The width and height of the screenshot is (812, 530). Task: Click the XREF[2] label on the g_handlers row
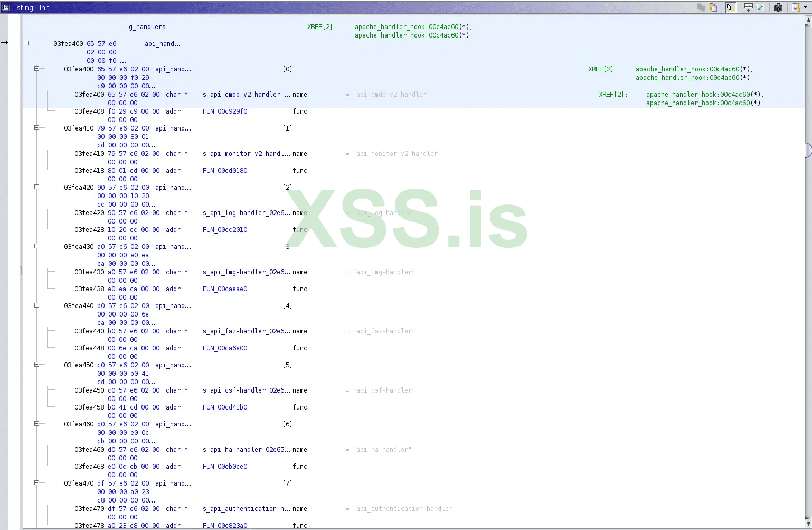click(x=322, y=27)
